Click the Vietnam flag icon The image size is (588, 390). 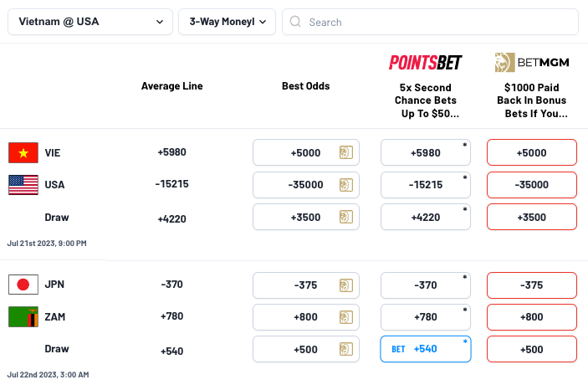[x=23, y=153]
